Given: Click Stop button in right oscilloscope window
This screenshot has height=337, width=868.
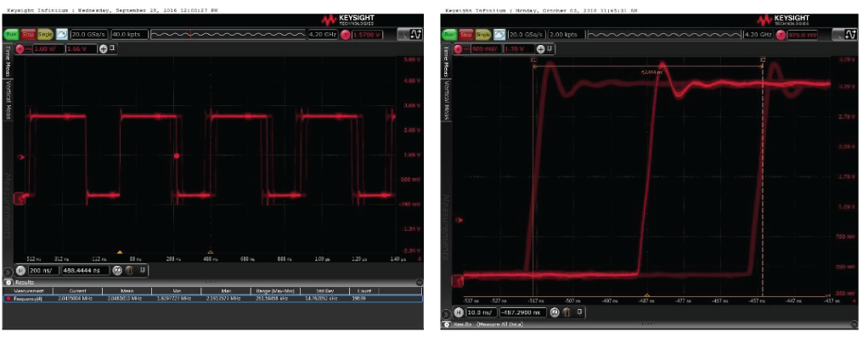Looking at the screenshot, I should [x=465, y=34].
